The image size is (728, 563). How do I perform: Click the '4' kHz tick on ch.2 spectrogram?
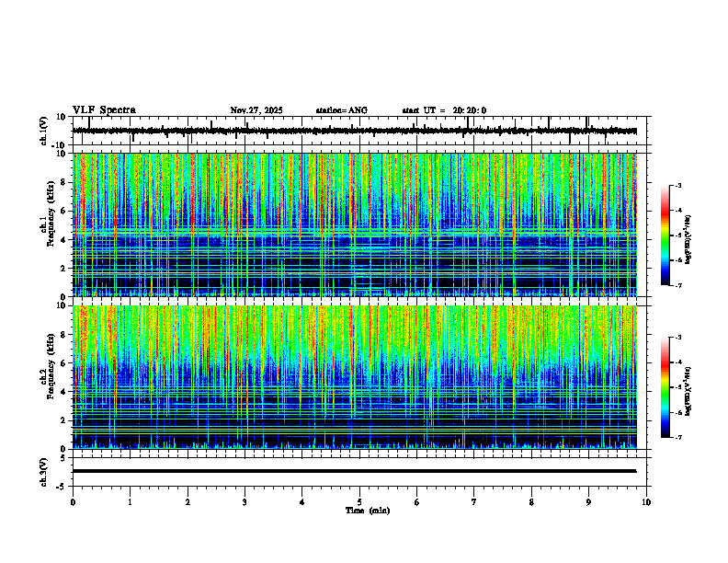(63, 392)
